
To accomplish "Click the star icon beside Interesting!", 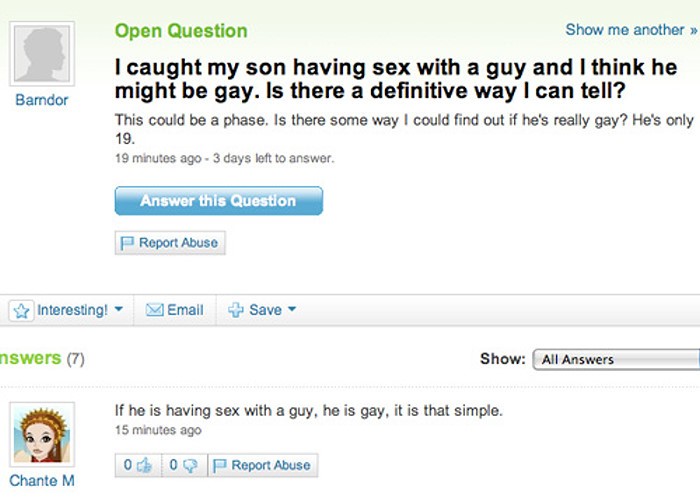I will click(21, 310).
